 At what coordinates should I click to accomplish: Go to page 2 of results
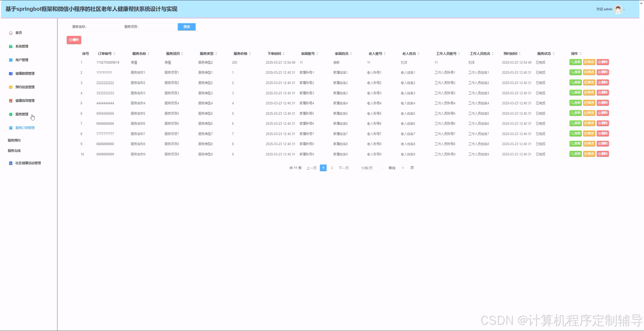coord(332,168)
